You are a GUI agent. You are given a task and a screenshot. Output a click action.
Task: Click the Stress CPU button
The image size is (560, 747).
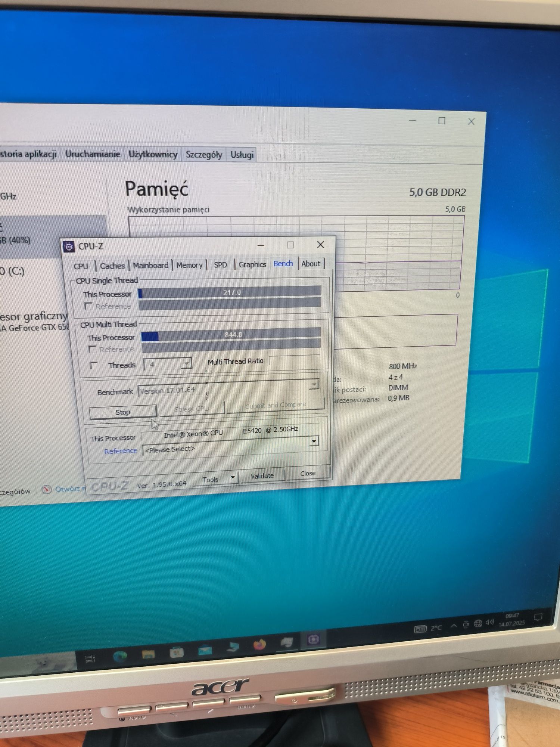192,409
